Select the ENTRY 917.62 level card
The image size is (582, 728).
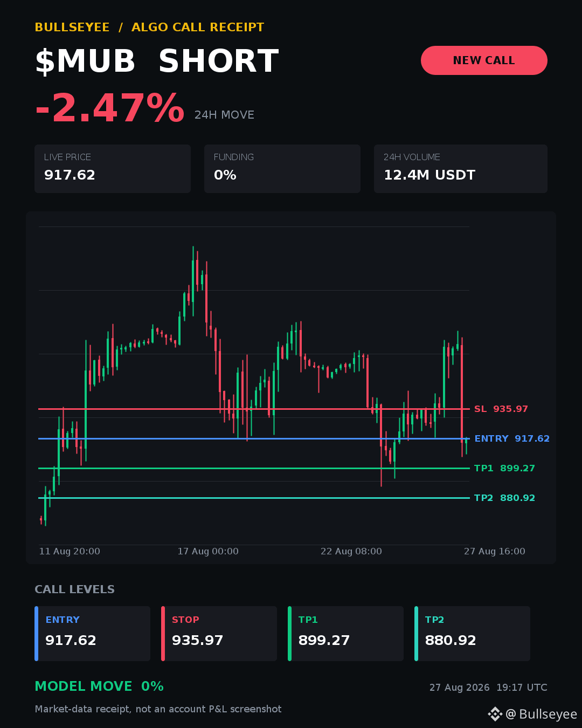(x=92, y=634)
